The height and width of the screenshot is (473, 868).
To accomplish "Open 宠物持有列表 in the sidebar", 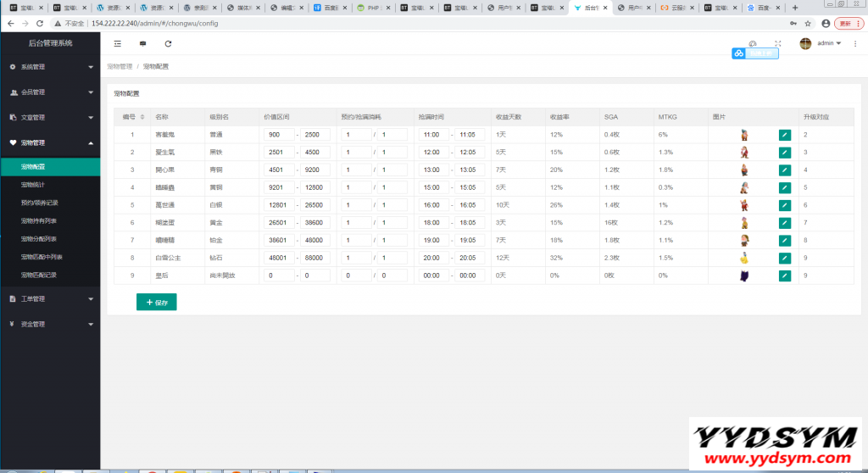I will (x=40, y=220).
